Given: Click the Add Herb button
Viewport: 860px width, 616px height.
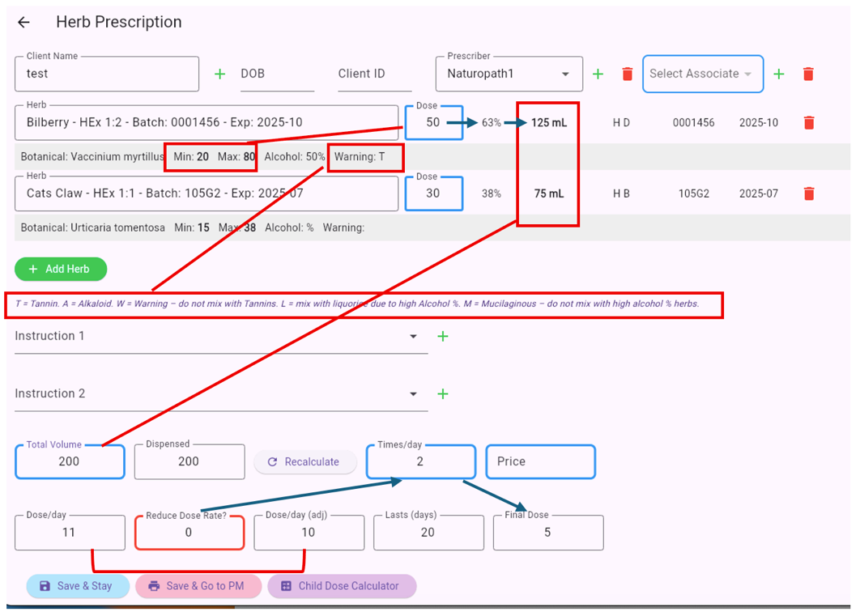Looking at the screenshot, I should pos(61,269).
